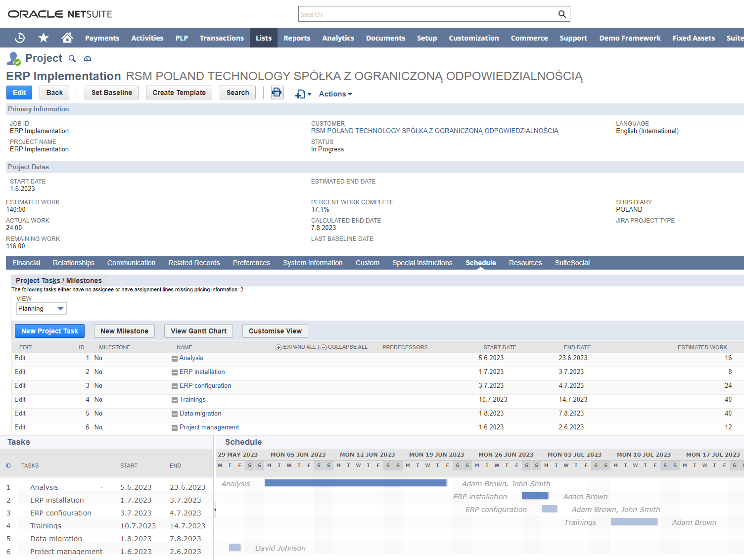Click the Expand All plus icon
The height and width of the screenshot is (560, 744).
279,347
